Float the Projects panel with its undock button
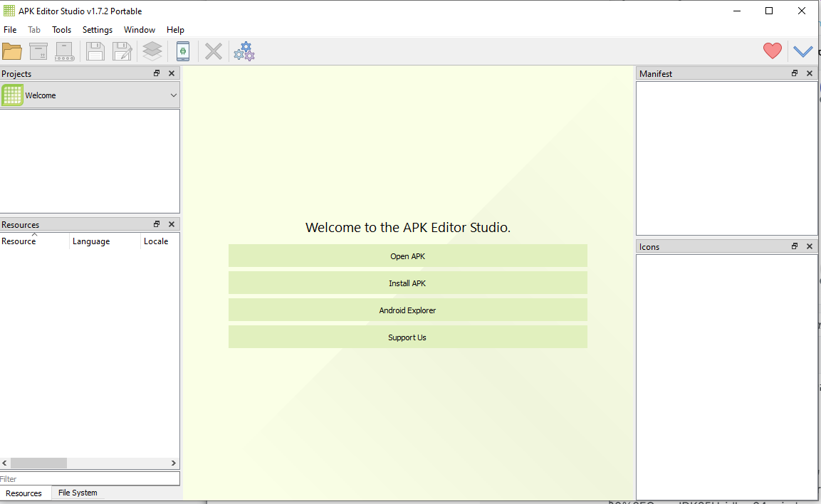The width and height of the screenshot is (821, 504). (x=157, y=73)
